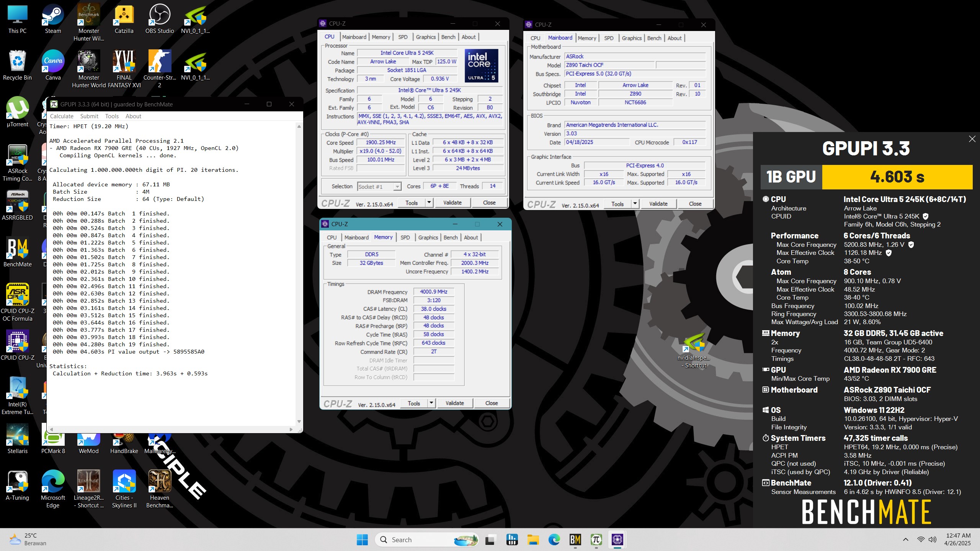Switch to Mainboard tab in CPU tab CPU-Z window
Image resolution: width=980 pixels, height=551 pixels.
(354, 37)
